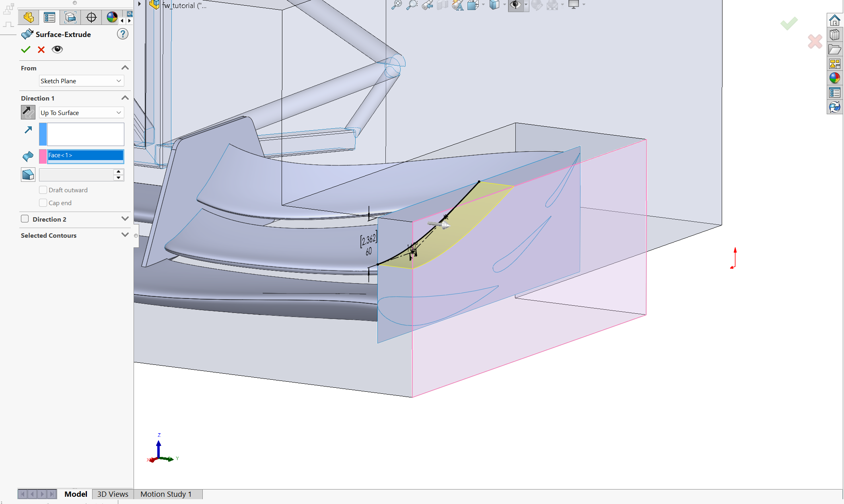The image size is (844, 504).
Task: Open the PropertyManager tab icon
Action: click(49, 17)
